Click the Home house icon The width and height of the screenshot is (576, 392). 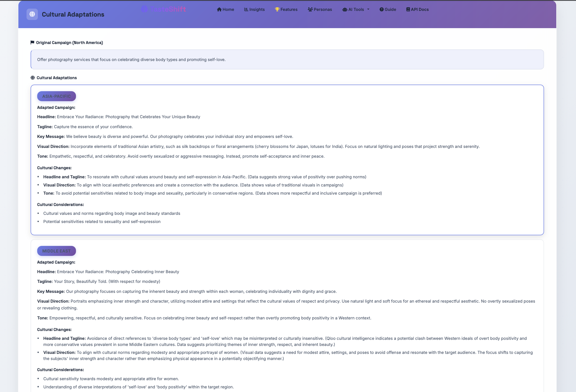(x=219, y=10)
